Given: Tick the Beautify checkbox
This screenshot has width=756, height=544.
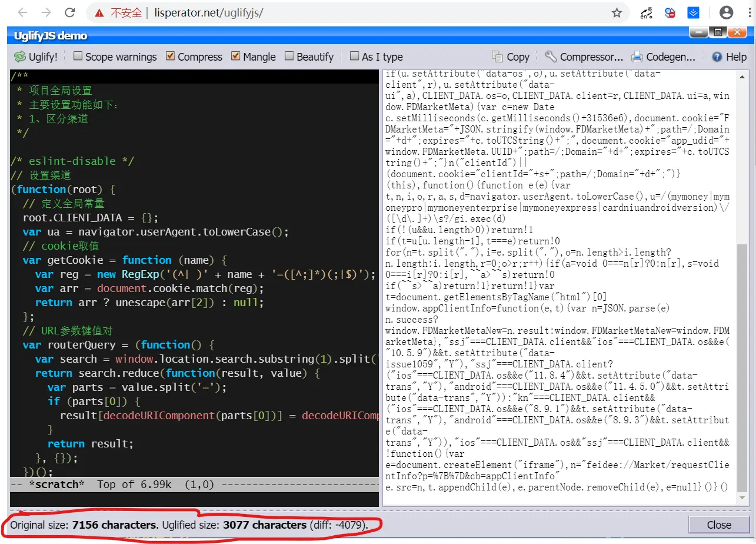Looking at the screenshot, I should [289, 56].
